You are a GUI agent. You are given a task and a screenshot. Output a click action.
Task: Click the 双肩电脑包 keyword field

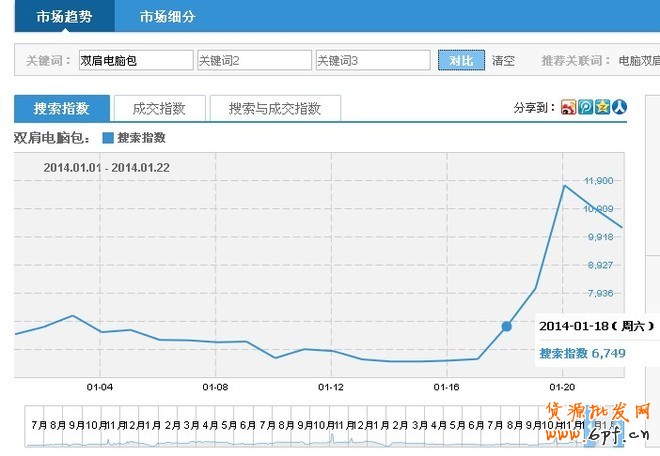pos(135,61)
